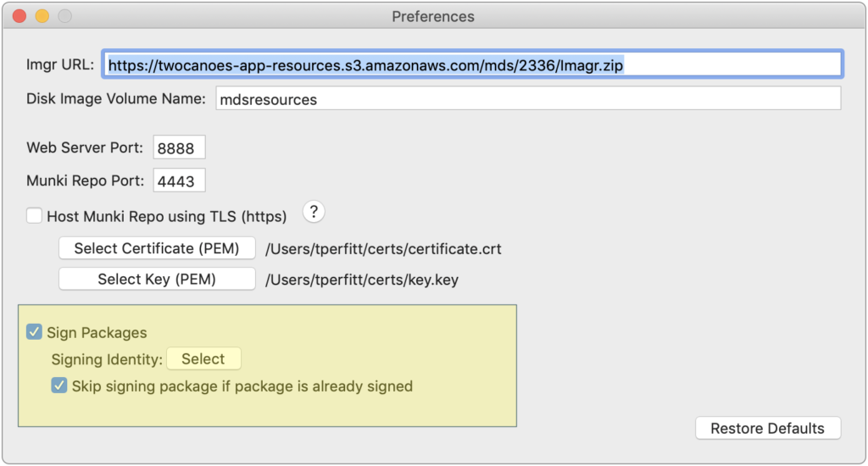The width and height of the screenshot is (868, 466).
Task: Click Select Certificate (PEM) button
Action: pos(157,248)
